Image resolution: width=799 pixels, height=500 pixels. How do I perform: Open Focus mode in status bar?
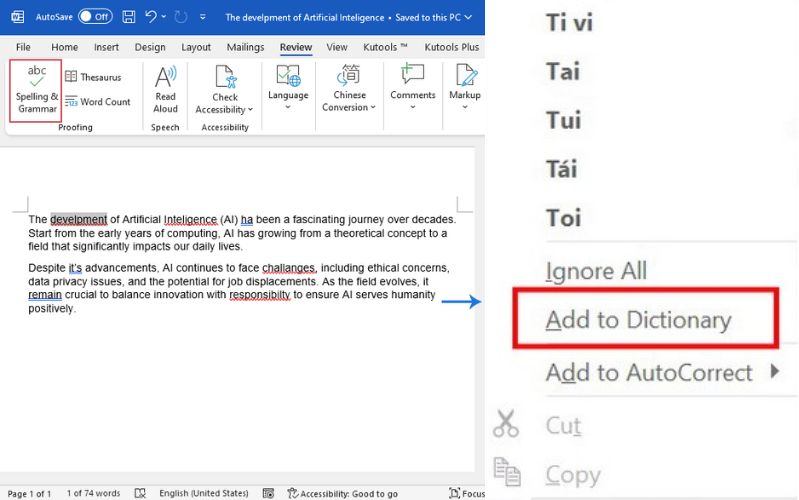point(467,493)
